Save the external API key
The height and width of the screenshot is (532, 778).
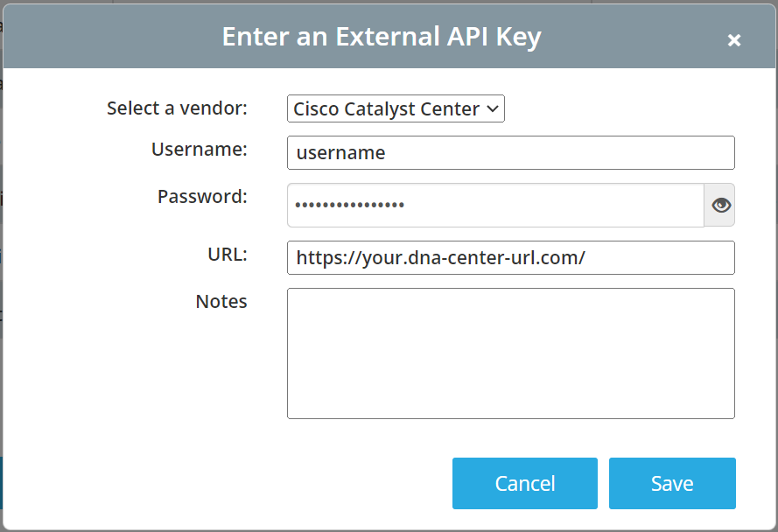click(672, 483)
